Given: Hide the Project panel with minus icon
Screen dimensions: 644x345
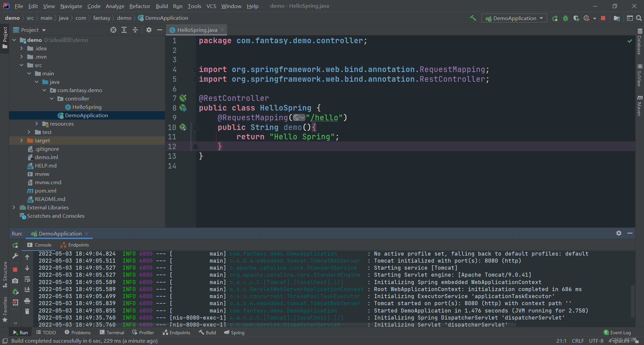Looking at the screenshot, I should point(160,30).
